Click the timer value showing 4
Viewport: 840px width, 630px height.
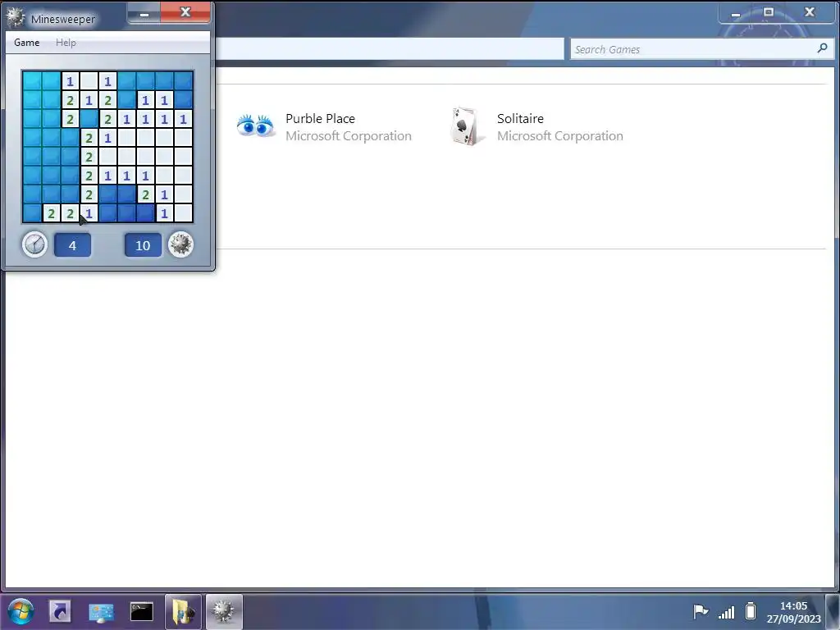[x=73, y=245]
